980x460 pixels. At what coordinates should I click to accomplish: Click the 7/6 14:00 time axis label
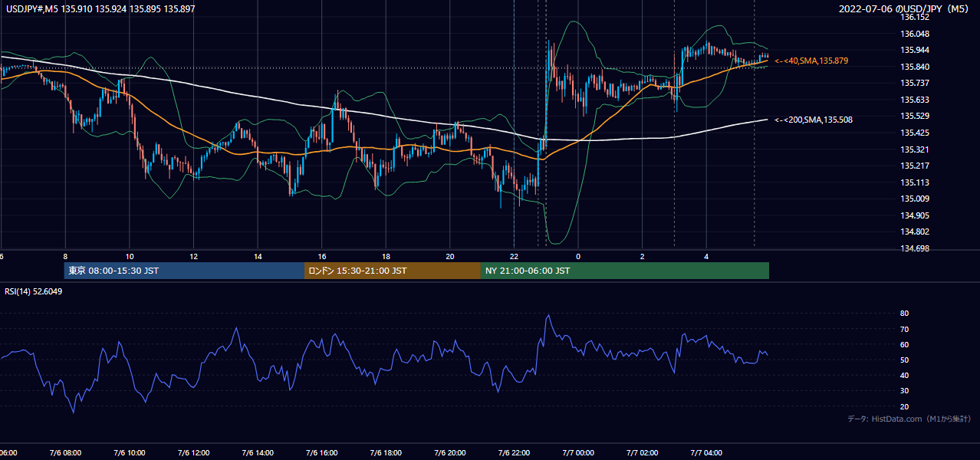257,453
